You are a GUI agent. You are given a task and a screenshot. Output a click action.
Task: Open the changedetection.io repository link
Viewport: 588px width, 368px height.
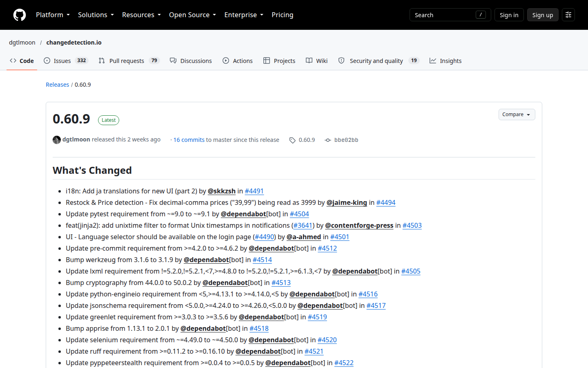74,43
